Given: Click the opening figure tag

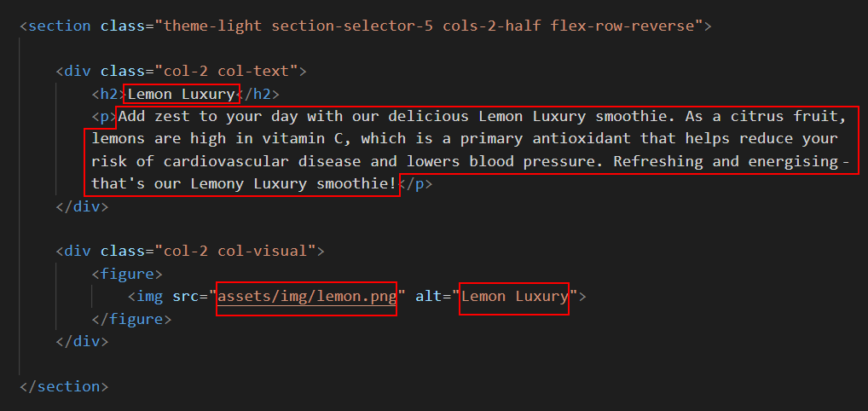Looking at the screenshot, I should tap(127, 275).
